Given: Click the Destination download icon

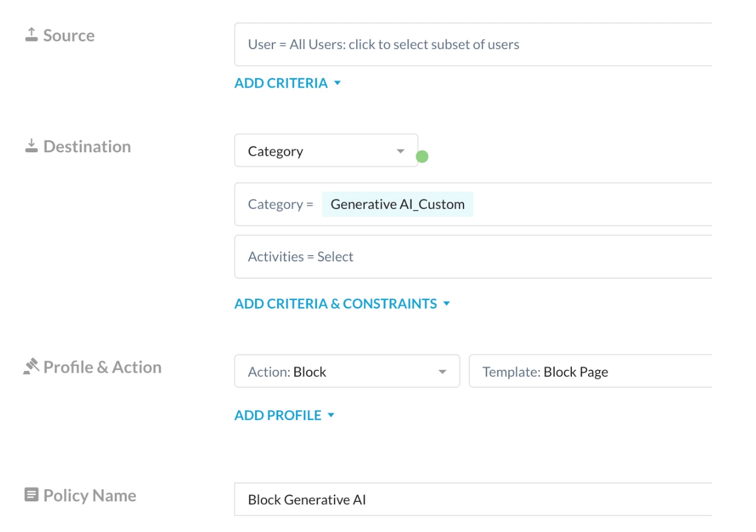Looking at the screenshot, I should tap(31, 147).
